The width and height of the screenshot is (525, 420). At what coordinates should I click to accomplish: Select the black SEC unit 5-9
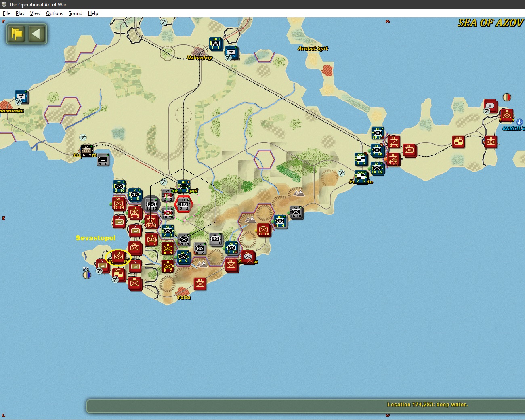click(x=87, y=151)
